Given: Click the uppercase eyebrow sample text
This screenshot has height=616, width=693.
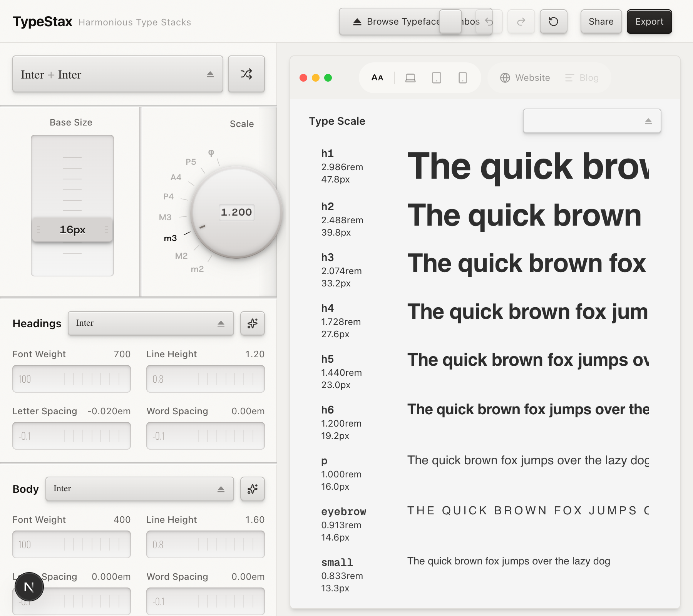Looking at the screenshot, I should coord(528,511).
